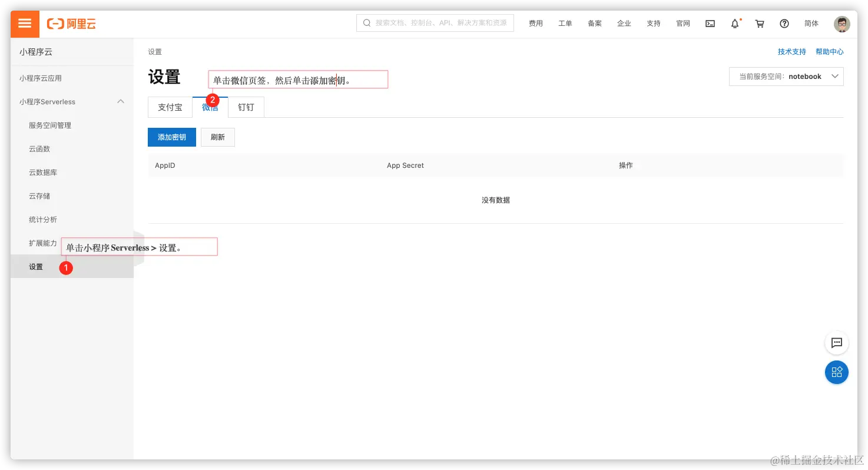The width and height of the screenshot is (868, 470).
Task: Click the 刷新 button
Action: coord(218,137)
